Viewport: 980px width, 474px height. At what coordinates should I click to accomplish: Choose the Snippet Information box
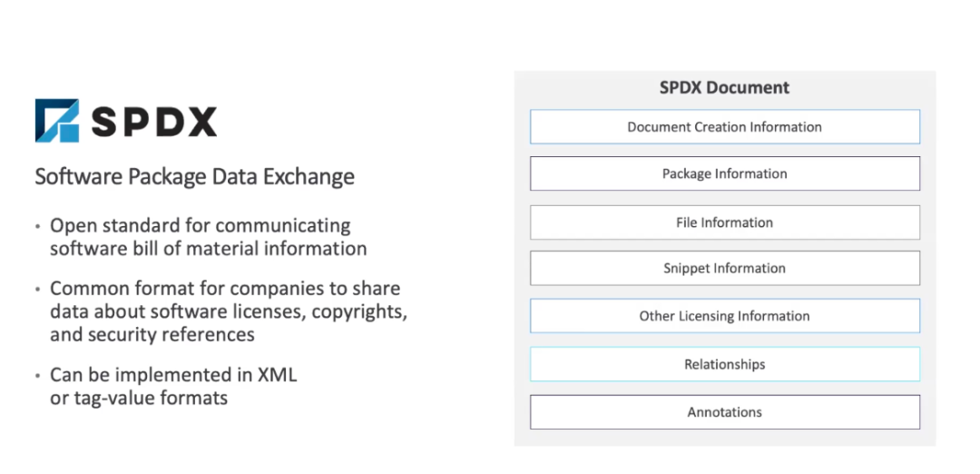point(725,268)
